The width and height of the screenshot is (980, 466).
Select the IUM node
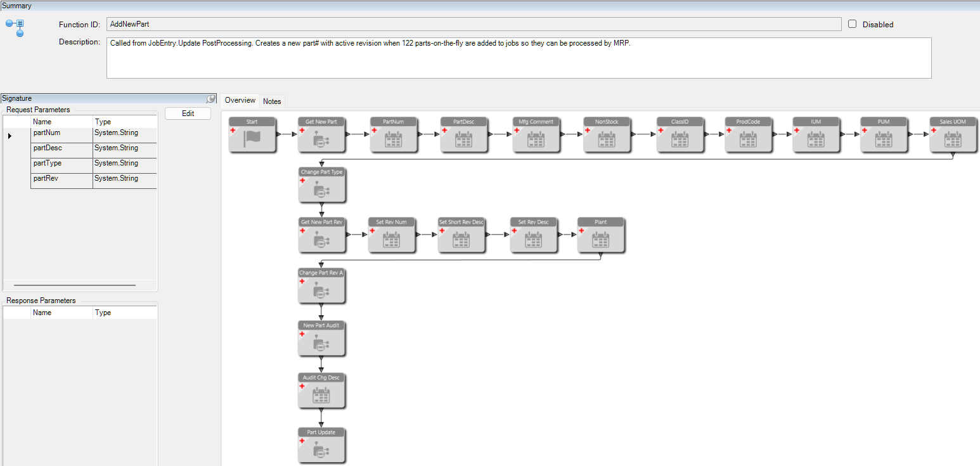point(816,134)
